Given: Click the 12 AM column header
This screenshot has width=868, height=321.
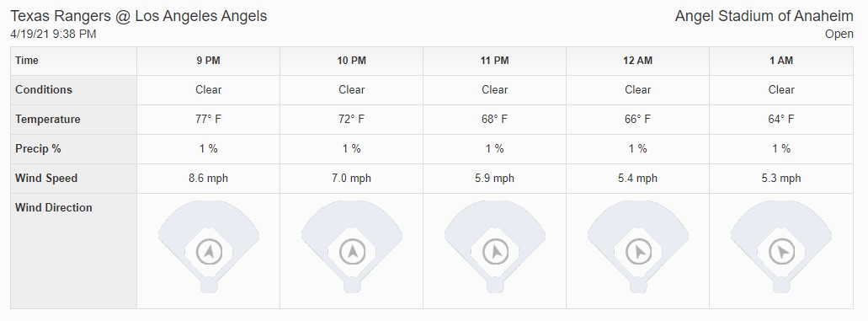Looking at the screenshot, I should coord(637,61).
